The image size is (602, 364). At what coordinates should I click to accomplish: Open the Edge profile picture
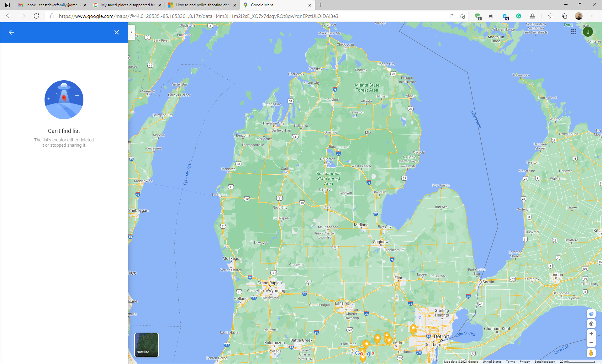579,16
